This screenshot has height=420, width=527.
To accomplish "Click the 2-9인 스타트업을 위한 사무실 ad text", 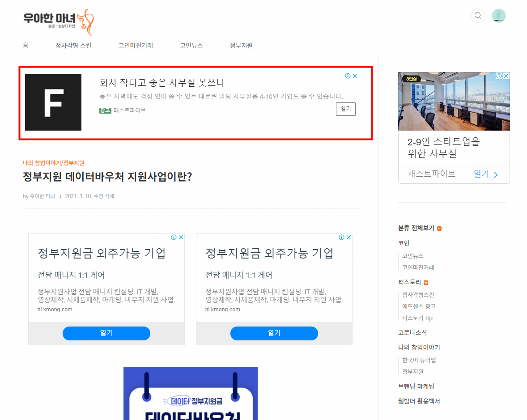I will pos(444,148).
